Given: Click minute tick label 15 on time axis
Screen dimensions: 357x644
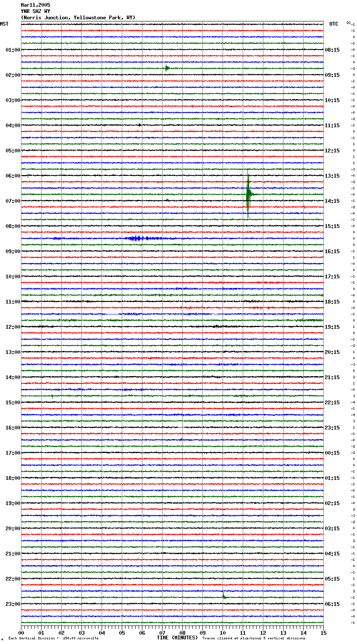Looking at the screenshot, I should tap(323, 633).
